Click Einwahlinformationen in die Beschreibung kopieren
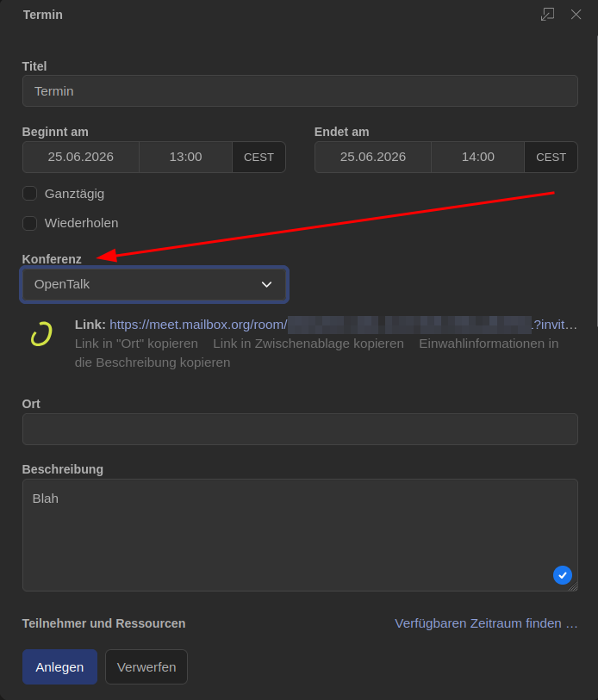 (317, 353)
